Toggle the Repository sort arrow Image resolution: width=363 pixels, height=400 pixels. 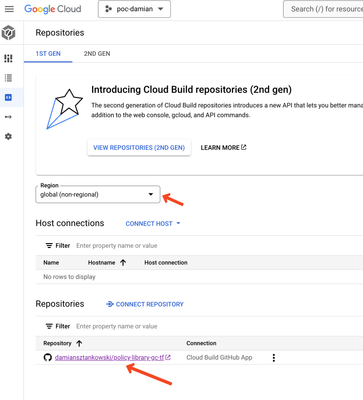click(x=79, y=343)
